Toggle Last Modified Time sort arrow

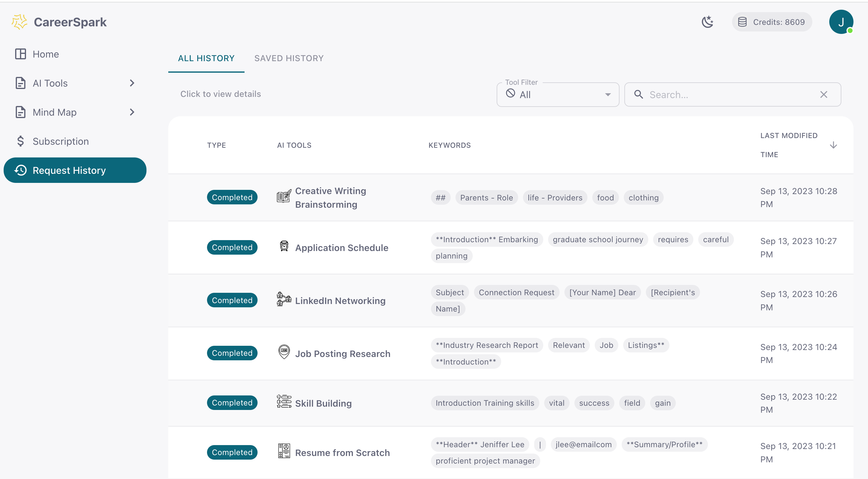tap(833, 145)
